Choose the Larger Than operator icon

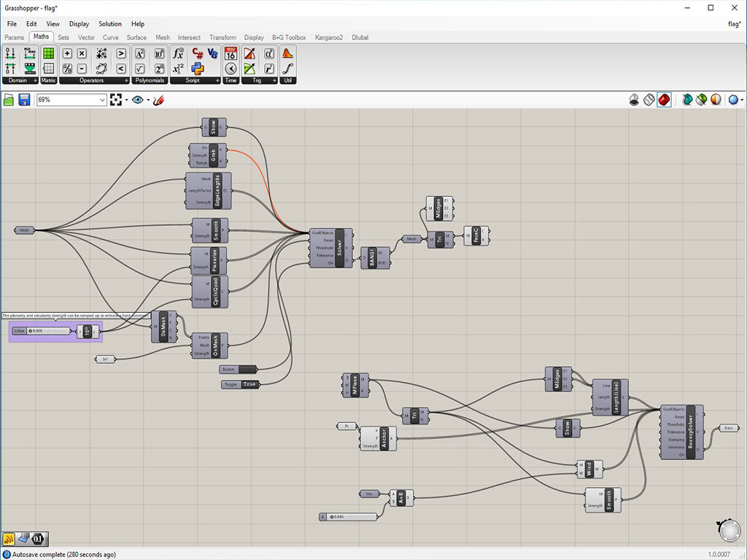click(x=121, y=53)
